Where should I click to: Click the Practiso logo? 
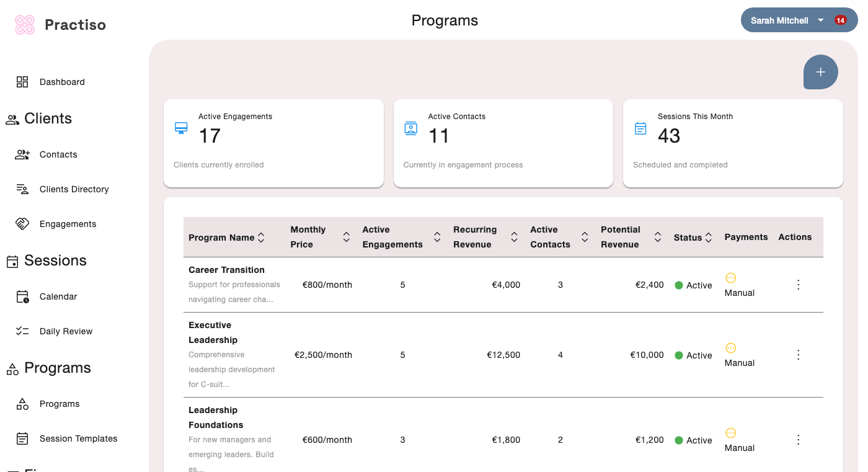pos(25,24)
